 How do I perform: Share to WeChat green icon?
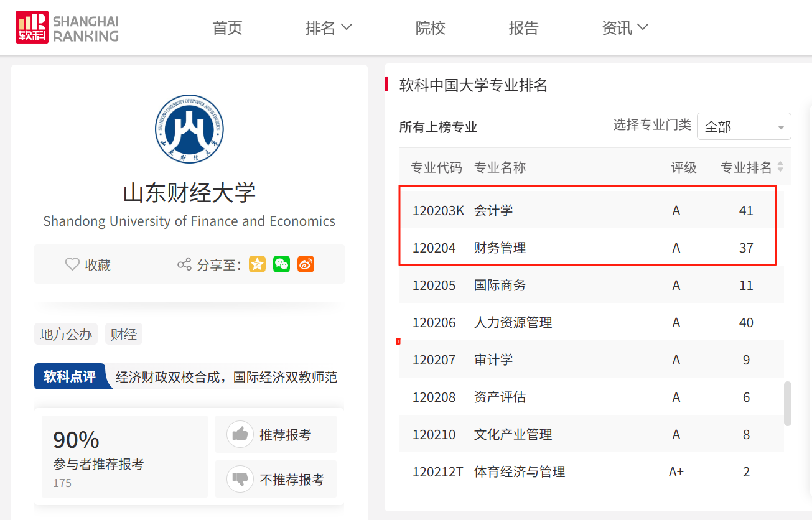tap(282, 264)
